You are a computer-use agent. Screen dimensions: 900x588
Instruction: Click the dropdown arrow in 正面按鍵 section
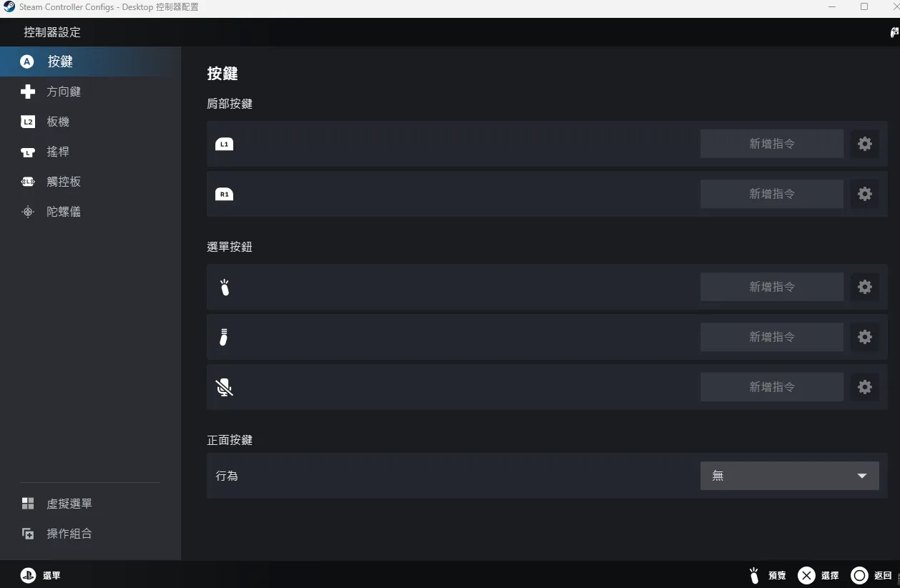(862, 476)
